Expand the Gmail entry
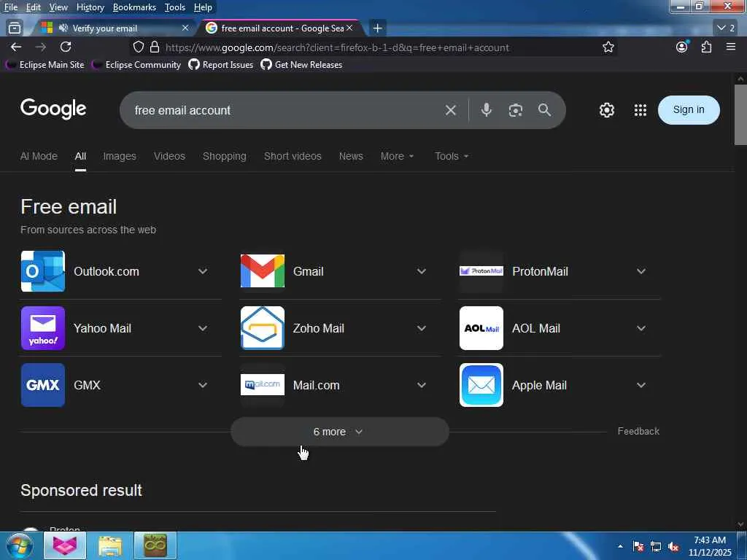 [x=422, y=271]
